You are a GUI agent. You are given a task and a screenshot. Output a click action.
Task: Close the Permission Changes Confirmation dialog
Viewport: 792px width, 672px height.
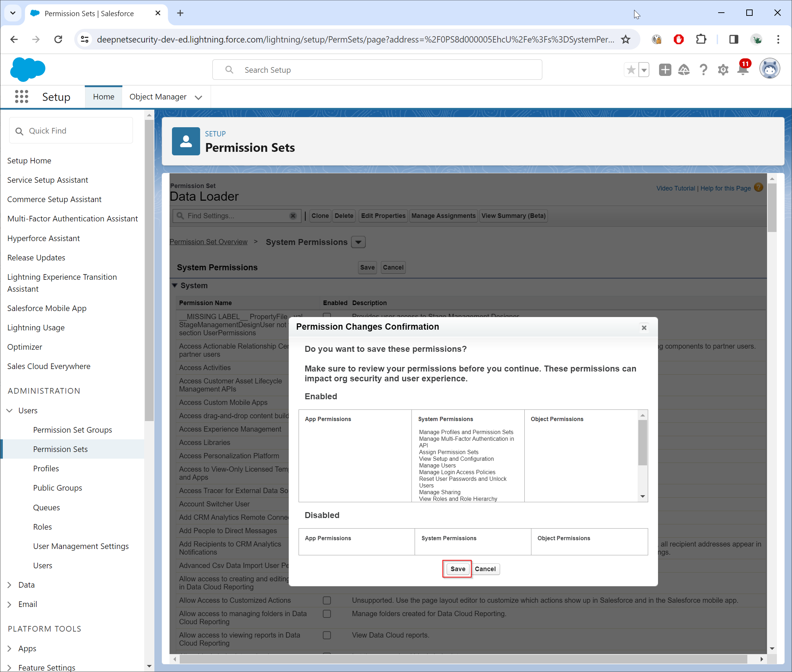[x=644, y=328]
